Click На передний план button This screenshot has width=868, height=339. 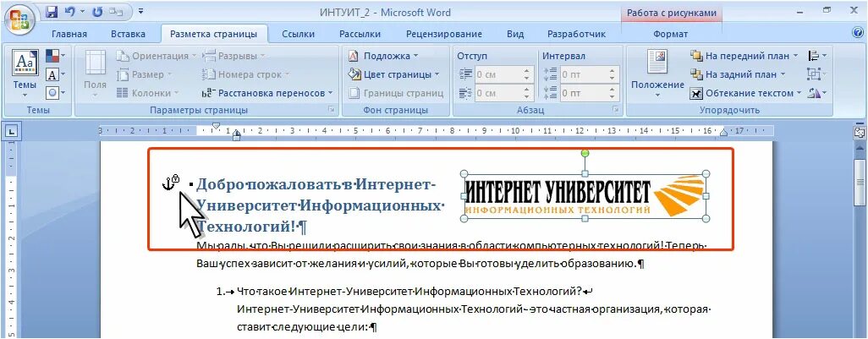click(739, 56)
